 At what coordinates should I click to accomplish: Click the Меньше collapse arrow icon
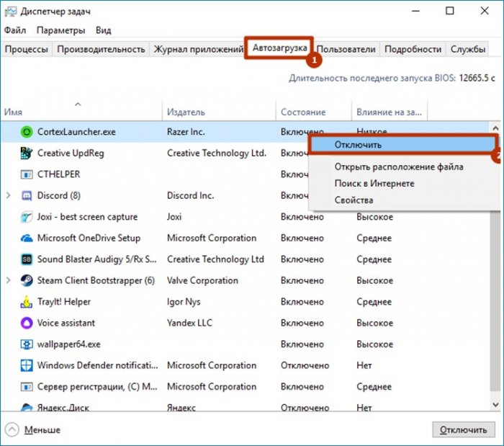[x=12, y=430]
